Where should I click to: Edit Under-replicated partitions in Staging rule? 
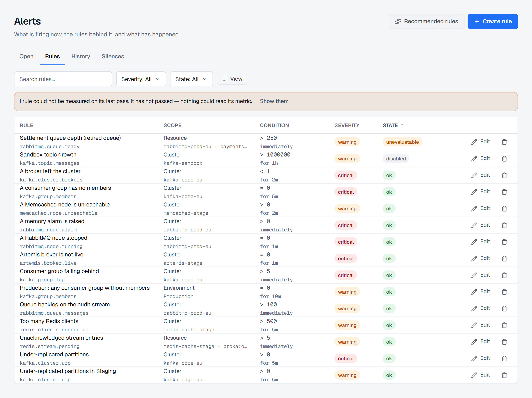[x=480, y=375]
